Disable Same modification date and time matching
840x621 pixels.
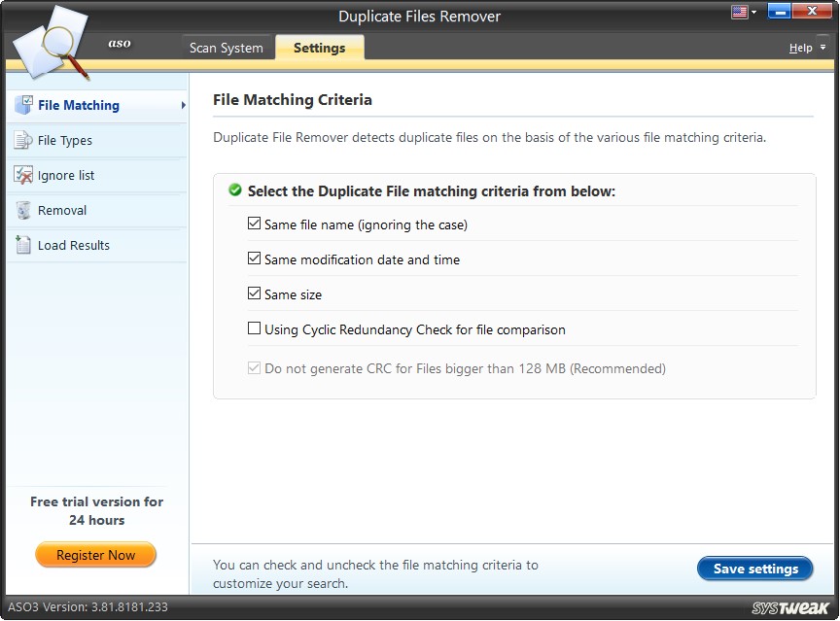click(x=255, y=259)
